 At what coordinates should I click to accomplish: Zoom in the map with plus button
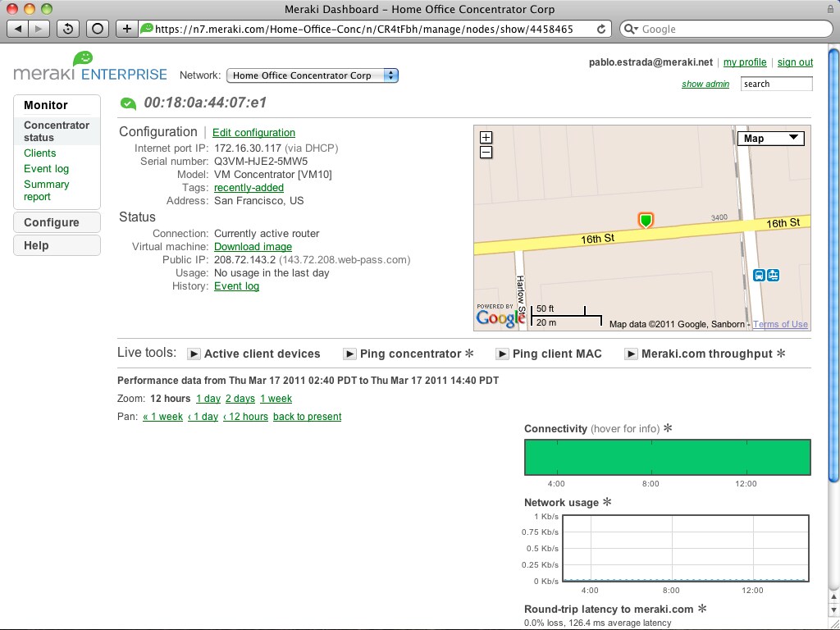[x=486, y=137]
